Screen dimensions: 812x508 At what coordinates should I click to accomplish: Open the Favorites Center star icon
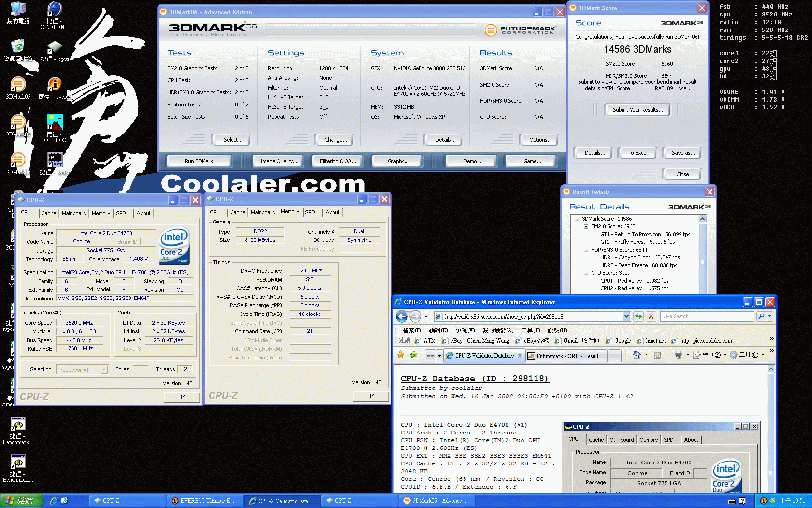[x=401, y=355]
